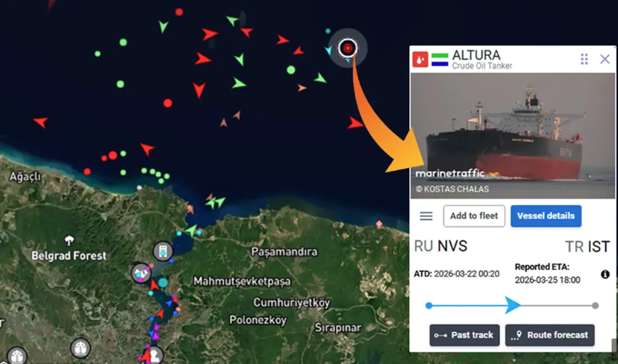Screen dimensions: 618x364
Task: Open Vessel details
Action: pyautogui.click(x=546, y=216)
